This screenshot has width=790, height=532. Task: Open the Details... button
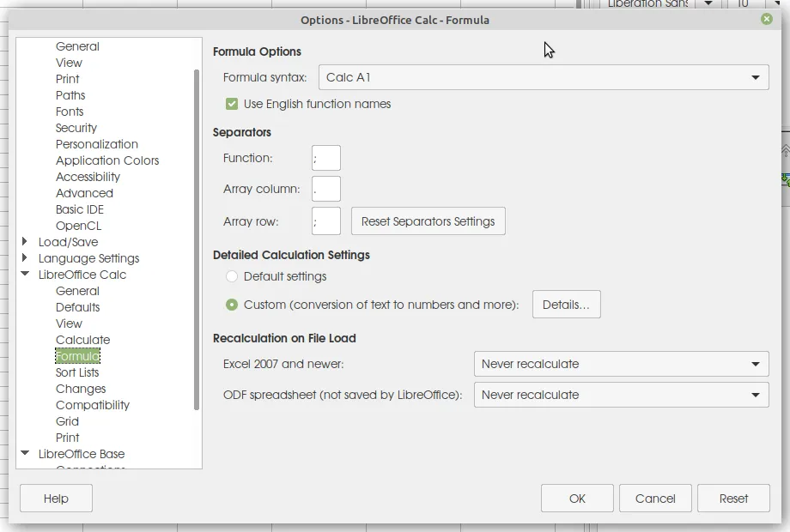click(x=566, y=305)
